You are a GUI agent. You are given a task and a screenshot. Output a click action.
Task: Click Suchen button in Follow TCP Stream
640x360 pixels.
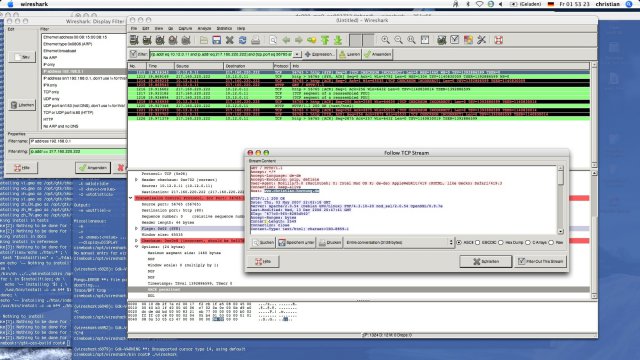click(x=263, y=242)
